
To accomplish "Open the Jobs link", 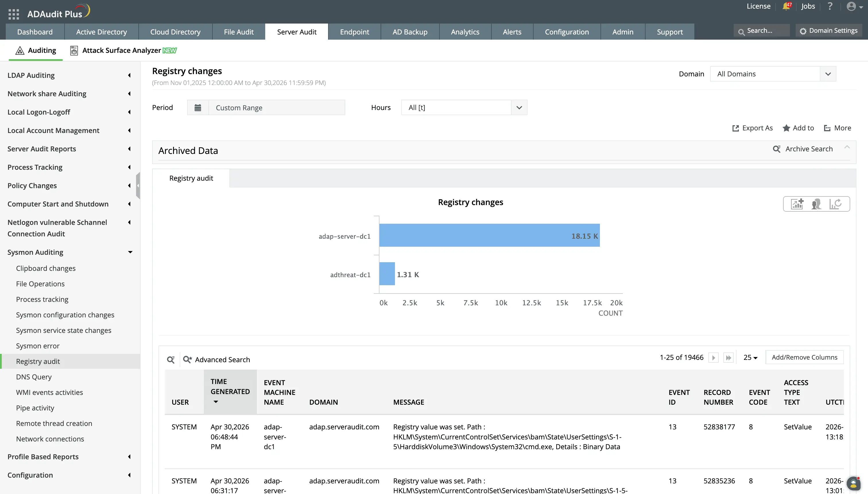I will click(x=808, y=6).
